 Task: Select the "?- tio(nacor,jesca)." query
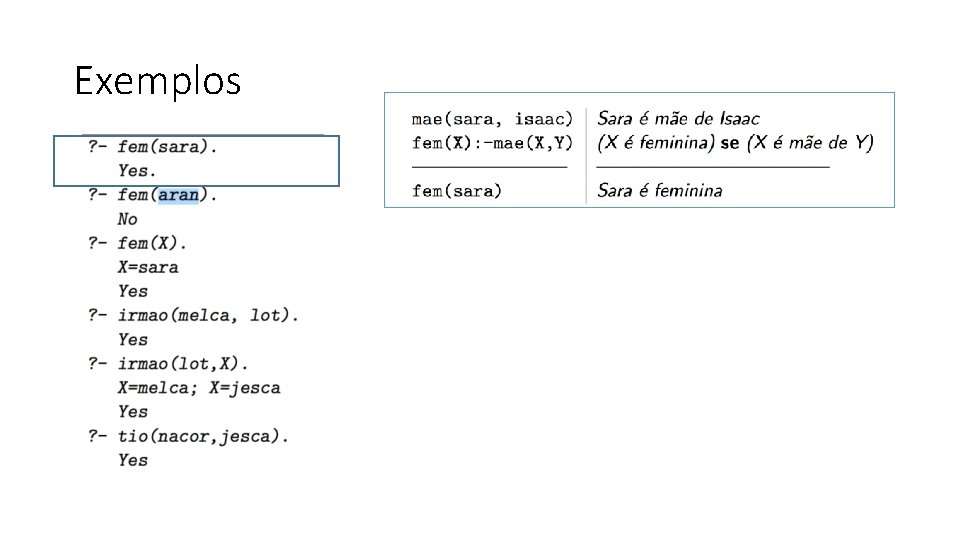(x=188, y=436)
